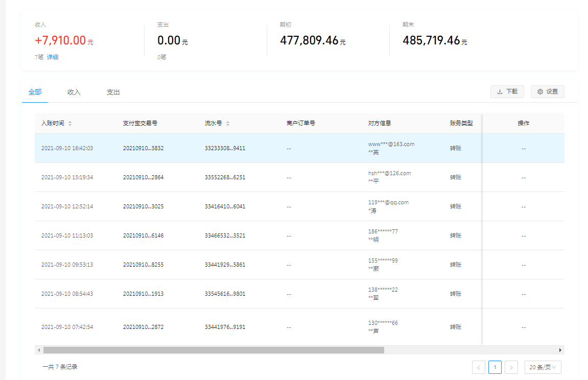Sort by 流水号 column sort icon
This screenshot has height=380, width=588.
coord(228,124)
